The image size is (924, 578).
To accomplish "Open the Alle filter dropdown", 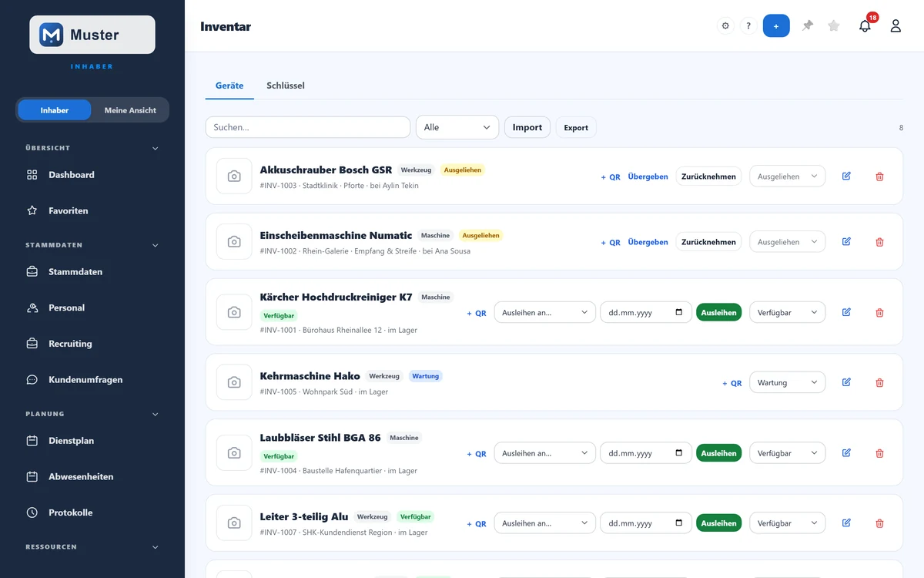I will (x=457, y=127).
